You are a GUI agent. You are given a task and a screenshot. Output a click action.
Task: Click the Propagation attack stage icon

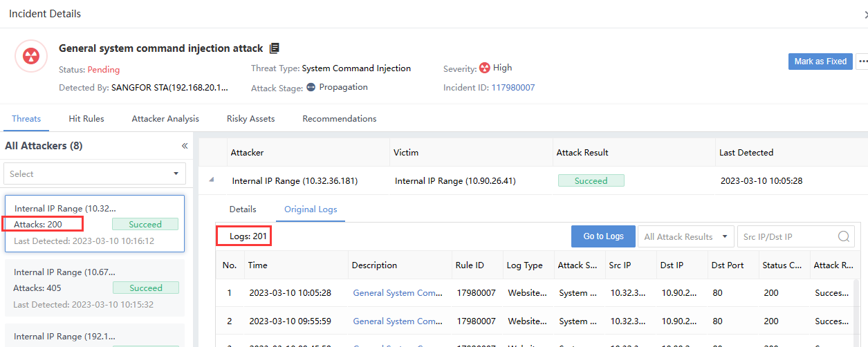(311, 87)
